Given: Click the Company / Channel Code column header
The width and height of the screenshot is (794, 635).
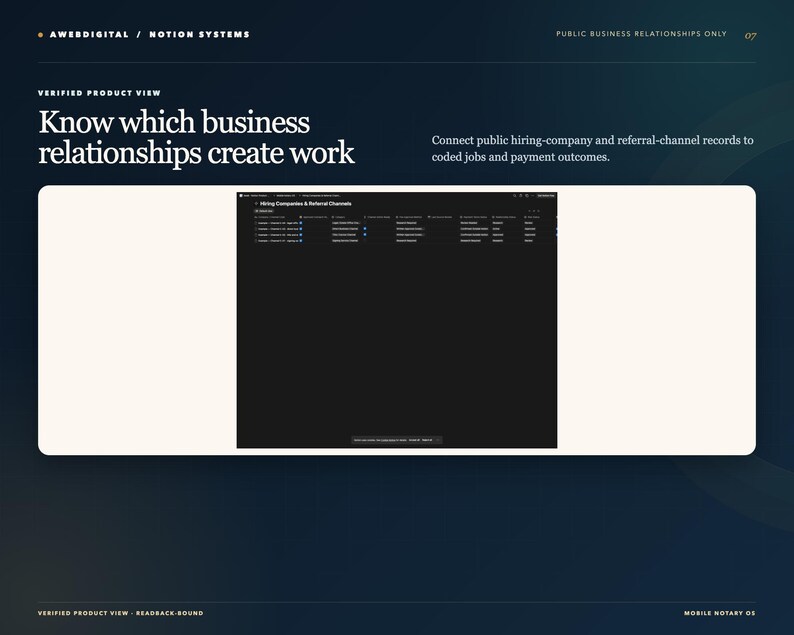Looking at the screenshot, I should (270, 217).
